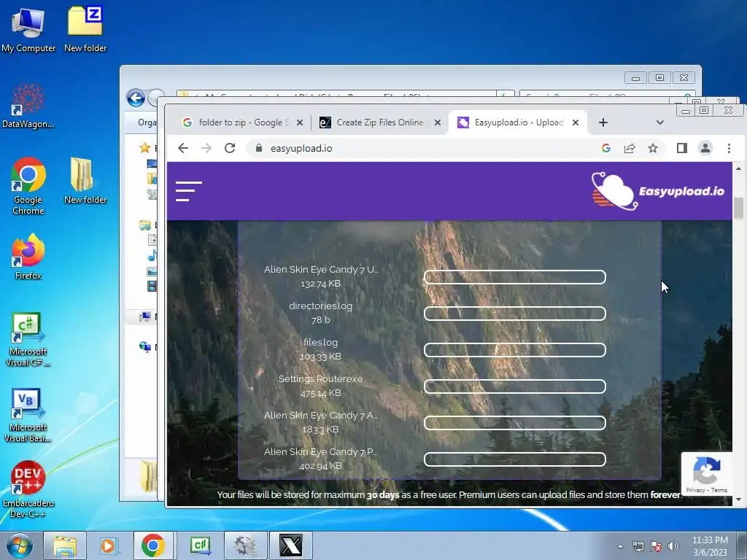Open File Explorer from the taskbar
The width and height of the screenshot is (747, 560).
click(x=65, y=545)
